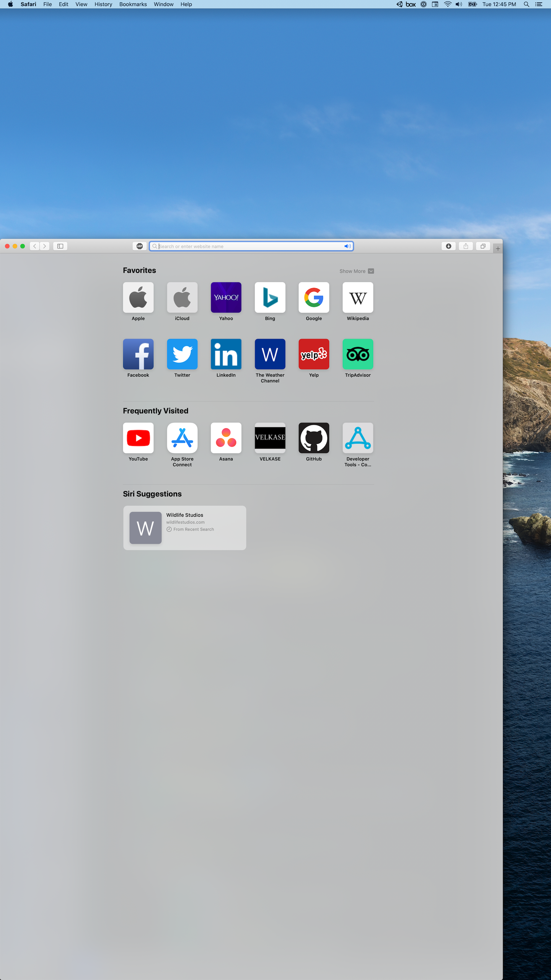Image resolution: width=551 pixels, height=980 pixels.
Task: Open the Yelp favorite
Action: point(314,354)
